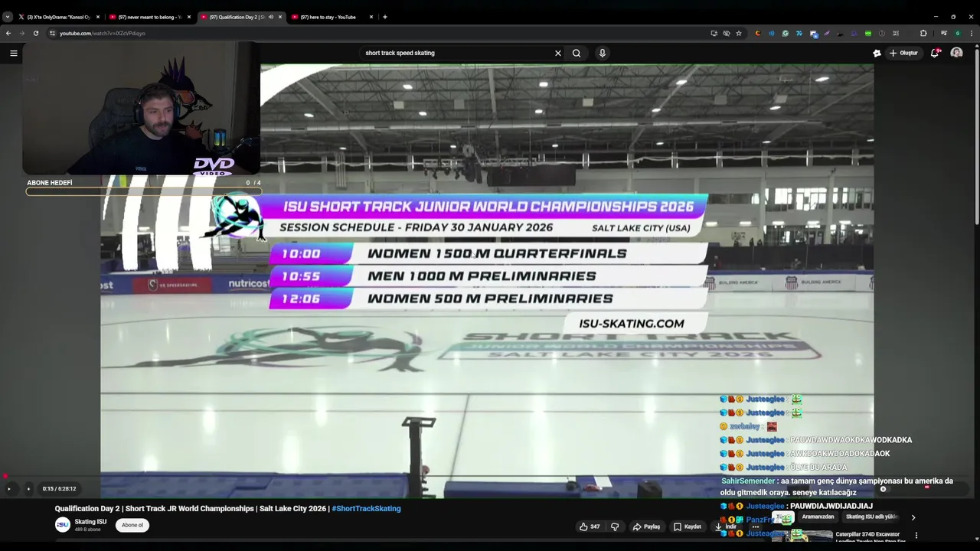Reload the page with the refresh icon
The image size is (980, 551).
click(x=36, y=33)
